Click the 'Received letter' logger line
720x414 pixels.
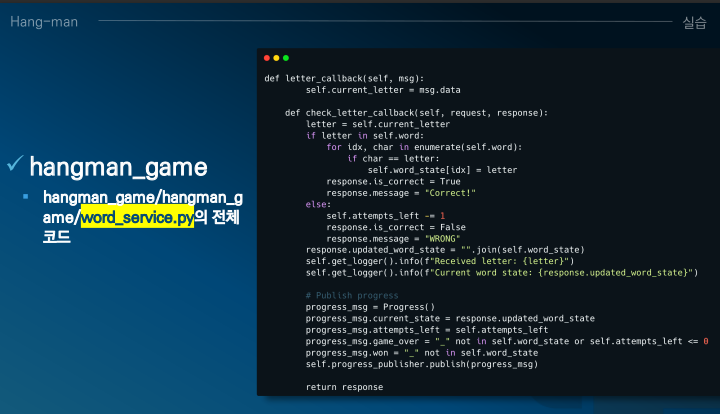[x=440, y=261]
